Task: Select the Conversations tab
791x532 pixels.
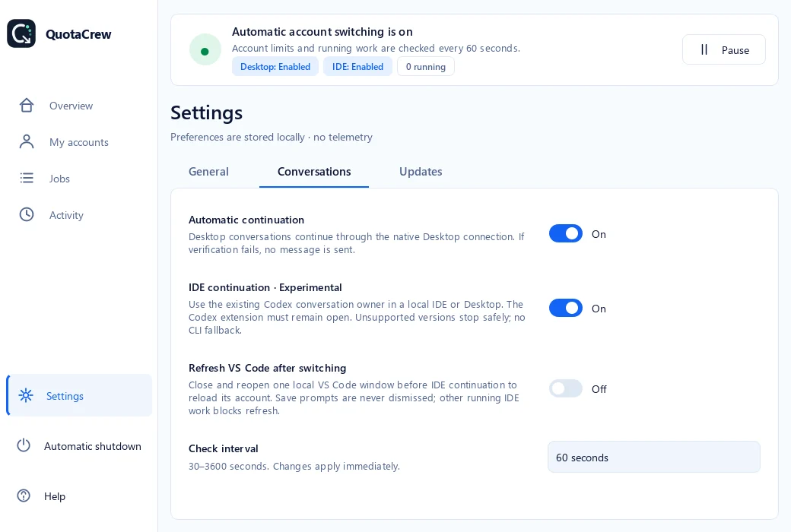Action: click(314, 172)
